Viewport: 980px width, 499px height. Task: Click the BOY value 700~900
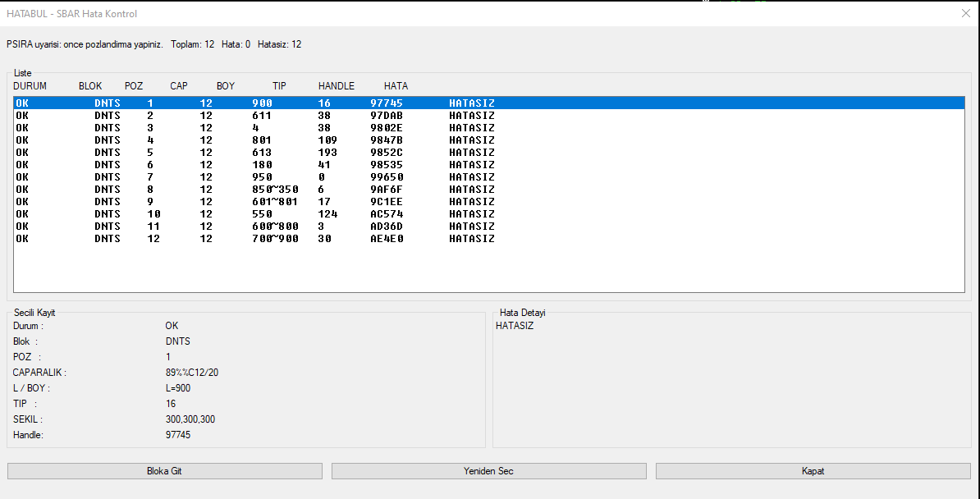[275, 239]
